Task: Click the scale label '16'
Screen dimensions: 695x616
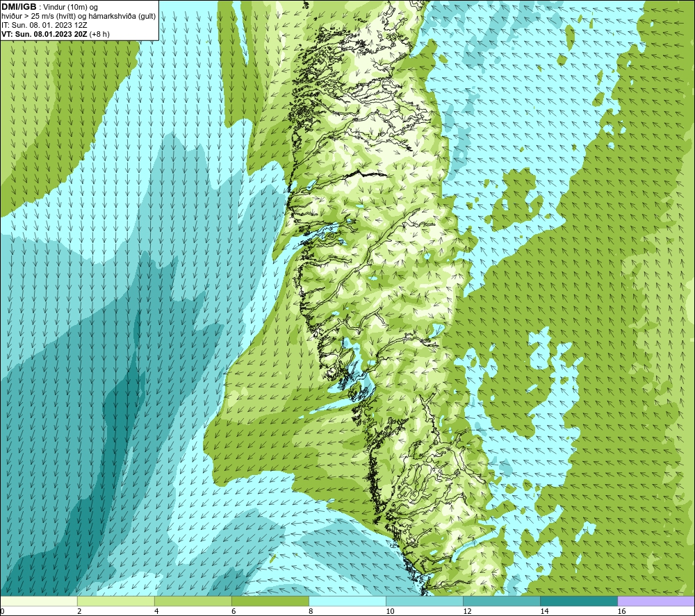Action: point(621,612)
